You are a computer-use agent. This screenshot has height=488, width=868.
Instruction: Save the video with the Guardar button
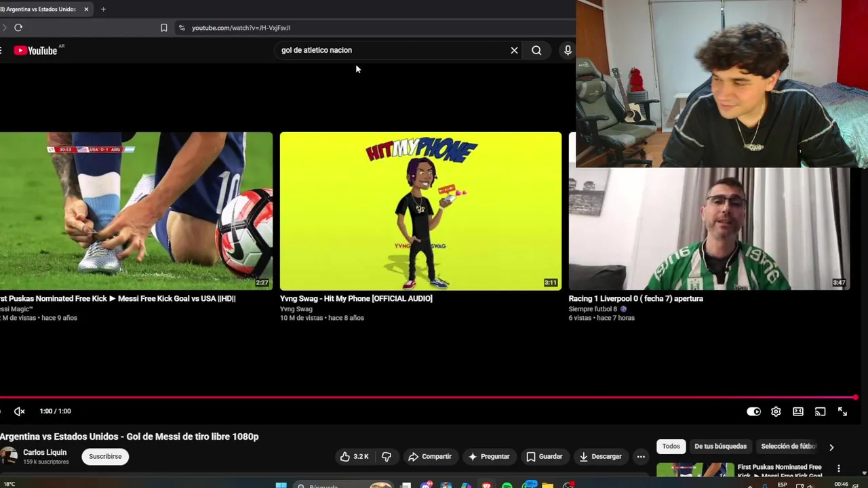click(545, 457)
